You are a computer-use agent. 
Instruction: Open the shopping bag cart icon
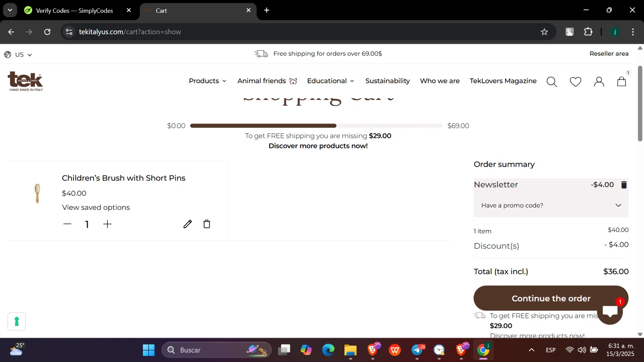(x=622, y=81)
